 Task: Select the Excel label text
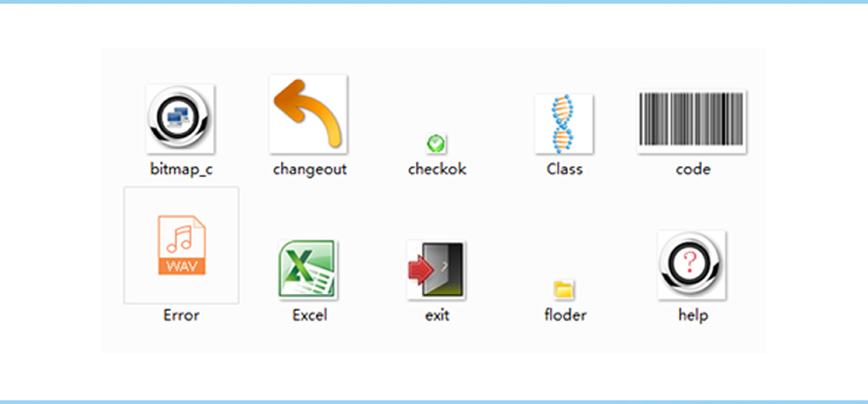pyautogui.click(x=309, y=315)
